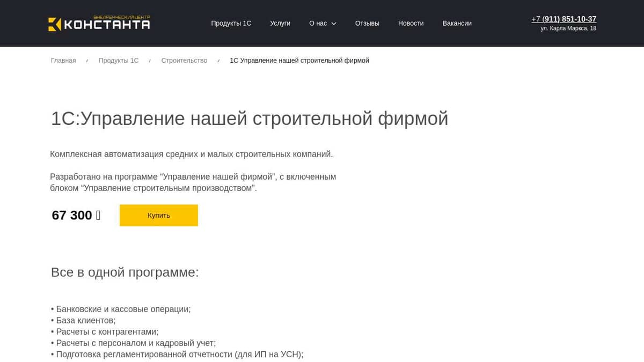The height and width of the screenshot is (362, 644).
Task: Select Вакансии in the header menu
Action: 457,23
